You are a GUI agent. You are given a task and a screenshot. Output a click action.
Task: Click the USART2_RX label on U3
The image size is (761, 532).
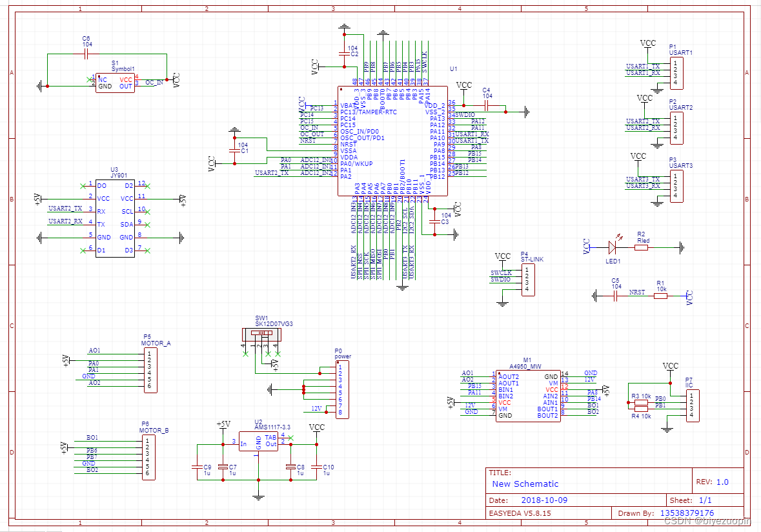pos(65,221)
